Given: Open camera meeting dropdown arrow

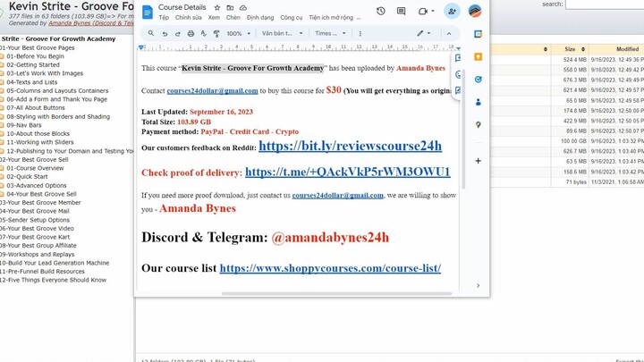Looking at the screenshot, I should tap(433, 11).
